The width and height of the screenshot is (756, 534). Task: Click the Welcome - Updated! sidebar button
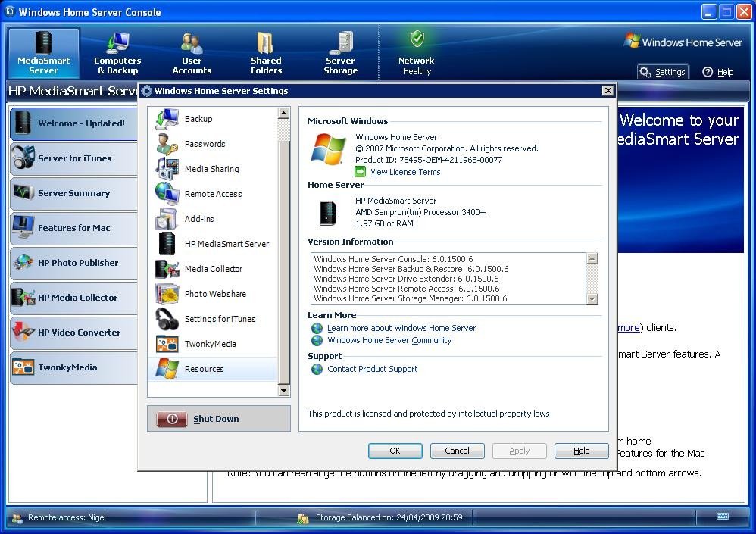pyautogui.click(x=73, y=123)
